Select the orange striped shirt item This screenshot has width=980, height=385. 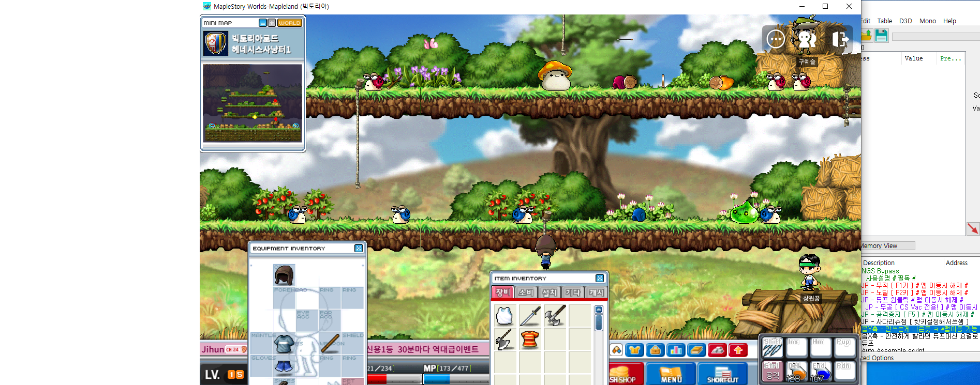pyautogui.click(x=530, y=340)
